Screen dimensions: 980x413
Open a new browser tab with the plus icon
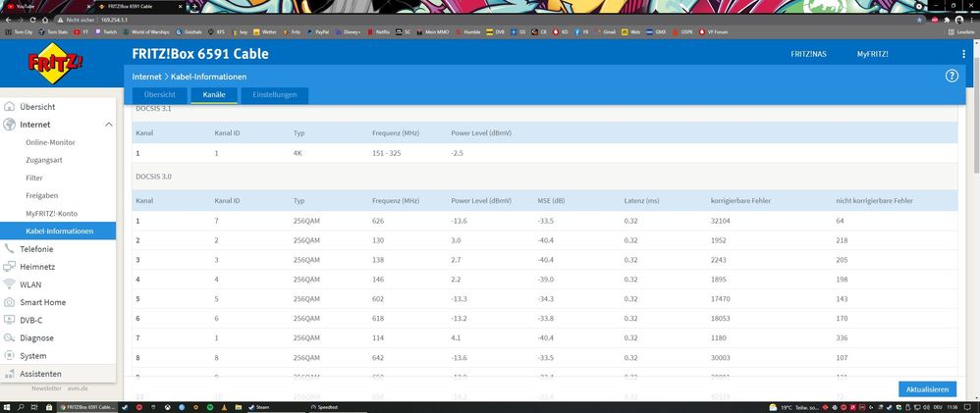[x=194, y=6]
